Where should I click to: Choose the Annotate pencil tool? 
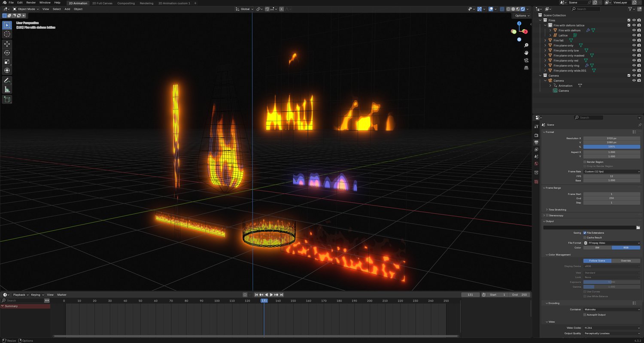tap(7, 81)
